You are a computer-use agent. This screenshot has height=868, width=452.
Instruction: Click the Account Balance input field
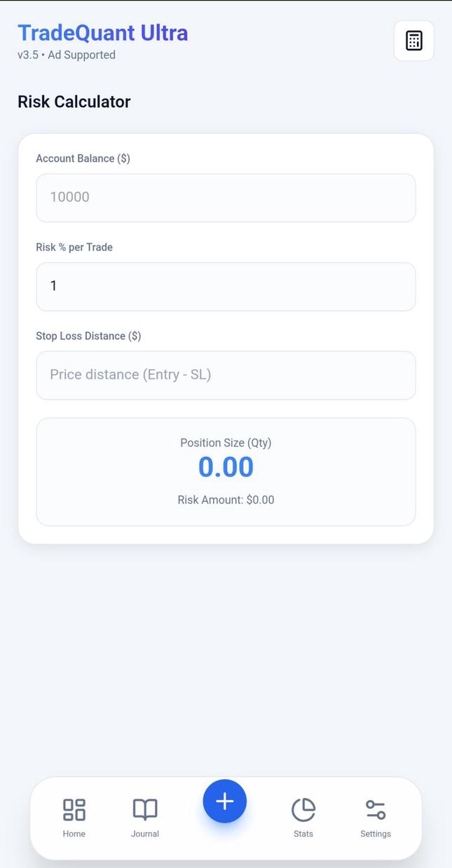tap(226, 197)
